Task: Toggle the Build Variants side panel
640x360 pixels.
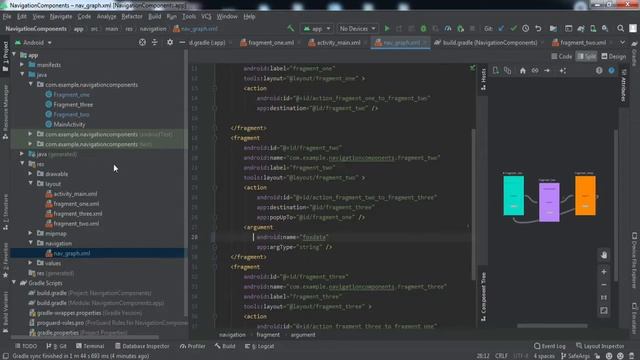Action: (5, 312)
